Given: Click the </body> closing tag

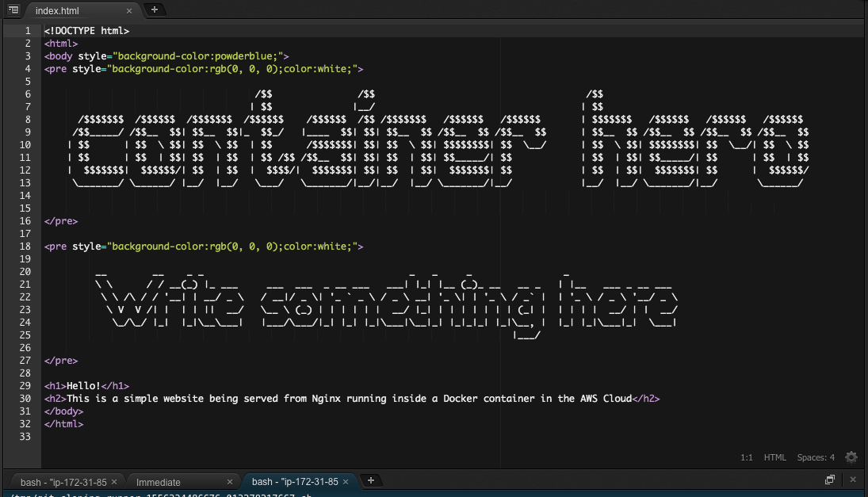Looking at the screenshot, I should [x=63, y=411].
